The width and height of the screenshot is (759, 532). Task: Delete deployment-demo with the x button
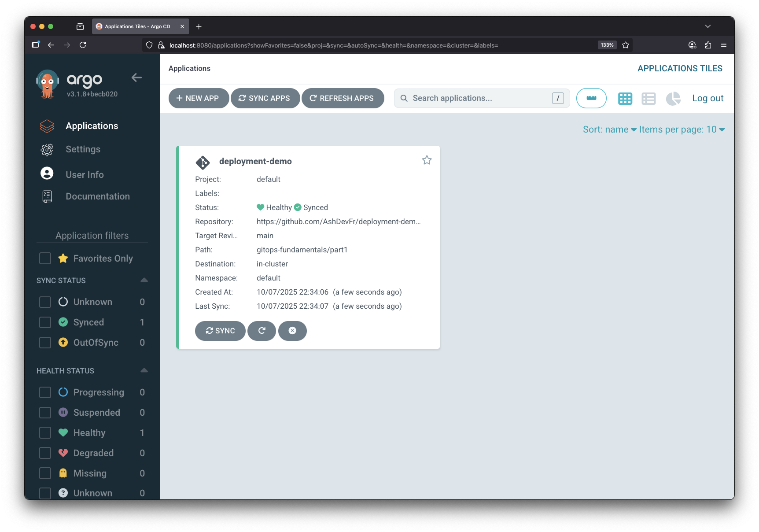(x=292, y=331)
